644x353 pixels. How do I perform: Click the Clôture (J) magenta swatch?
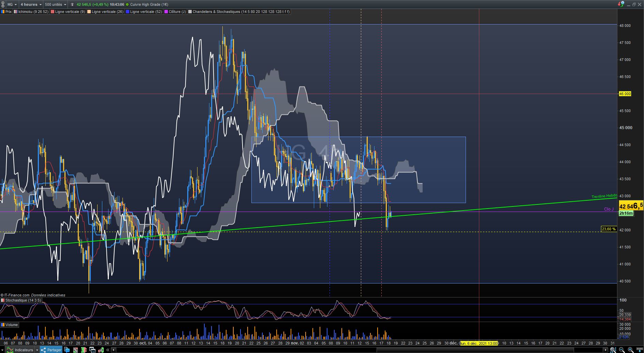[x=166, y=12]
